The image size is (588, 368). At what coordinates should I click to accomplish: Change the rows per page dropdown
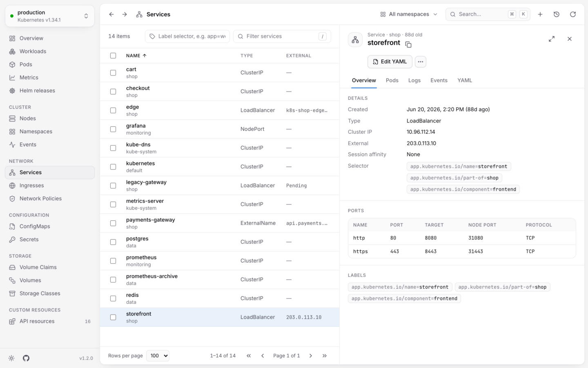pos(158,356)
